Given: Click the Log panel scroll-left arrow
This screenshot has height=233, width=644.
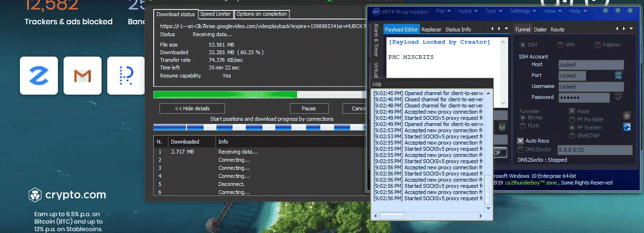Looking at the screenshot, I should pyautogui.click(x=376, y=216).
